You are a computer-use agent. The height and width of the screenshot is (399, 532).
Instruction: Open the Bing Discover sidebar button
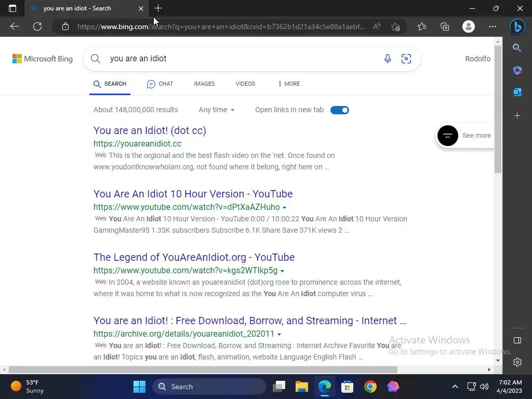(517, 26)
